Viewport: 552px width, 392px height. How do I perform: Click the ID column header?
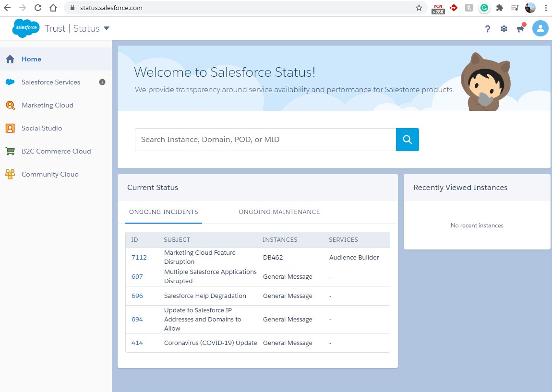pos(134,239)
